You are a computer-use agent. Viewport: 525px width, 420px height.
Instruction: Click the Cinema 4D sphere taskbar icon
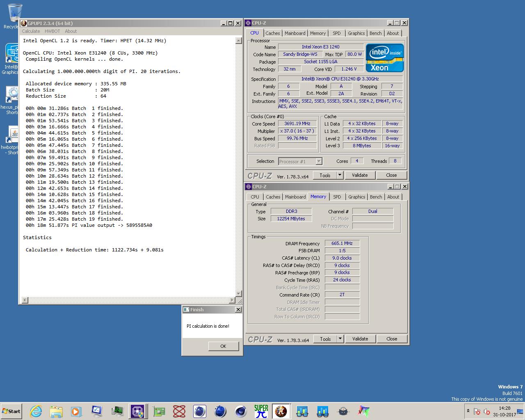(240, 411)
